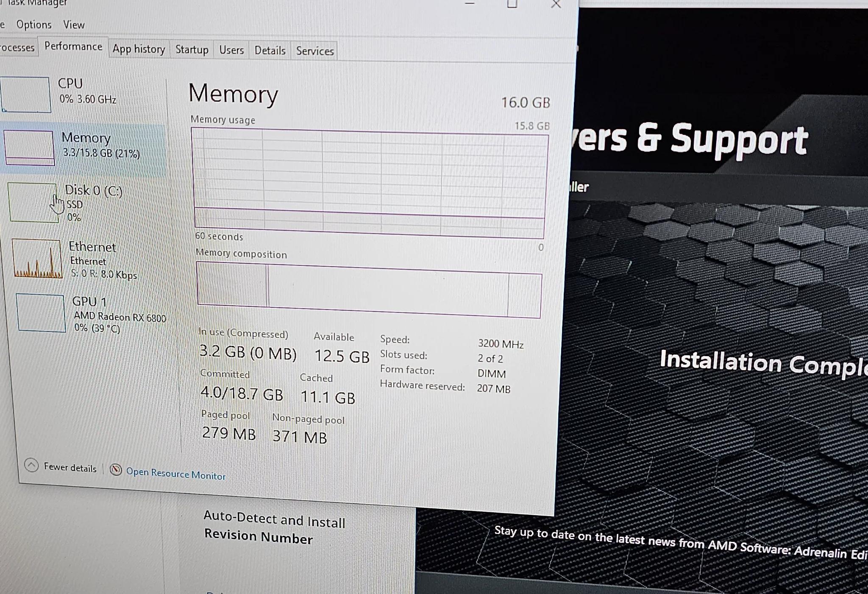Click the Resource Monitor gauge icon
This screenshot has height=594, width=868.
(x=116, y=469)
